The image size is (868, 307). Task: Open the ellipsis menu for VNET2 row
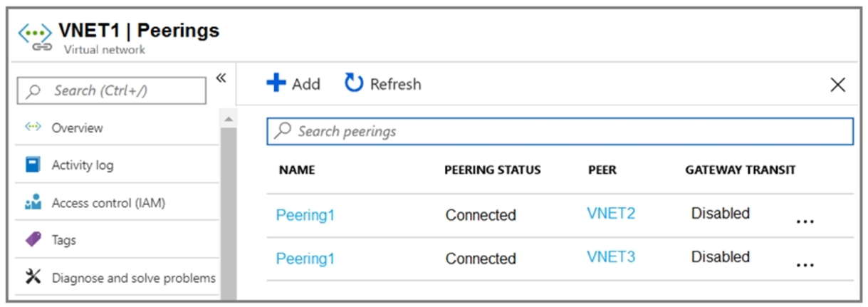[805, 222]
